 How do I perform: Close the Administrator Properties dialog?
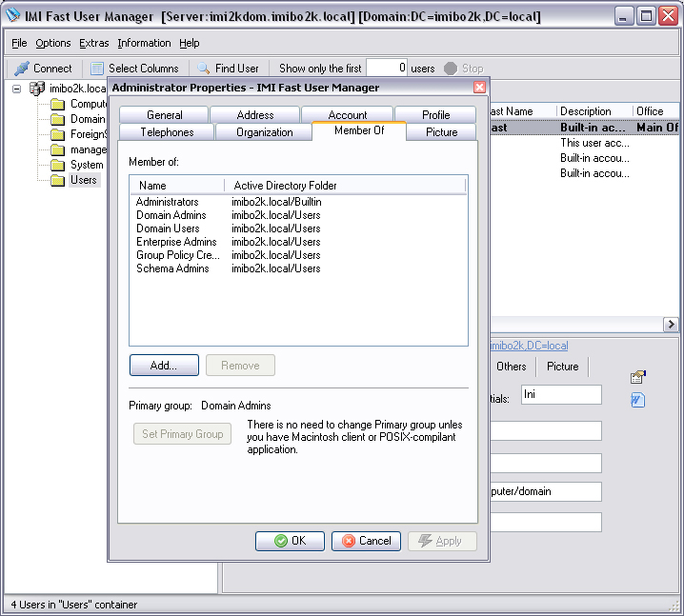(479, 88)
